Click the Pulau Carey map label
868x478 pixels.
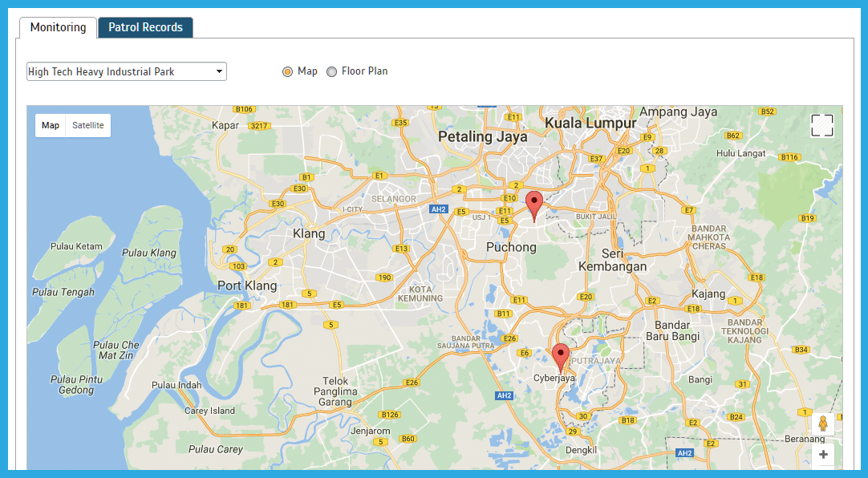[x=215, y=449]
